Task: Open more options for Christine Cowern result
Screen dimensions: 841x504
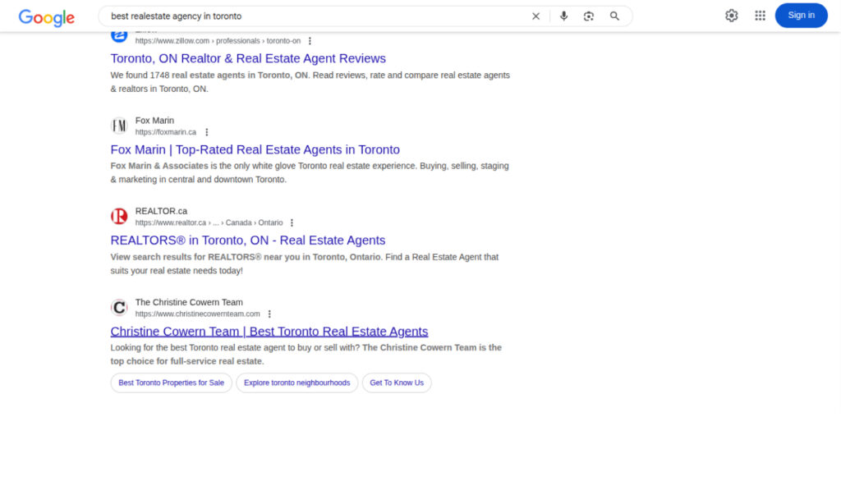Action: (x=269, y=314)
